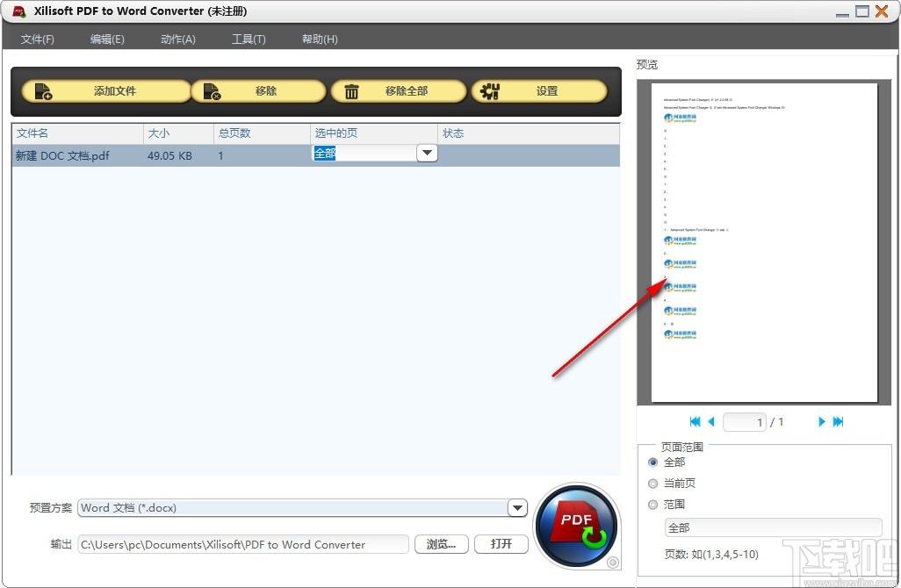Sort by the 文件名 column header
This screenshot has height=588, width=901.
coord(77,133)
